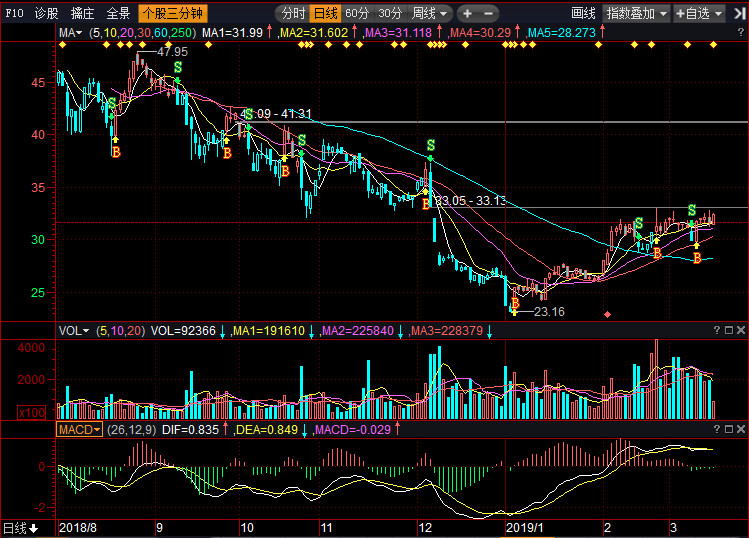
Task: Expand the 周线 period dropdown
Action: 429,13
